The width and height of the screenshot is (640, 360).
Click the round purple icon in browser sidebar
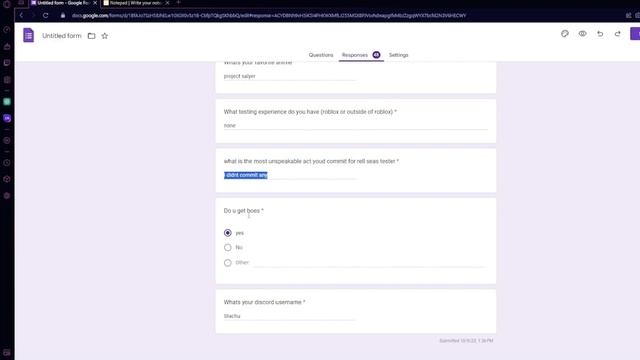pyautogui.click(x=7, y=118)
